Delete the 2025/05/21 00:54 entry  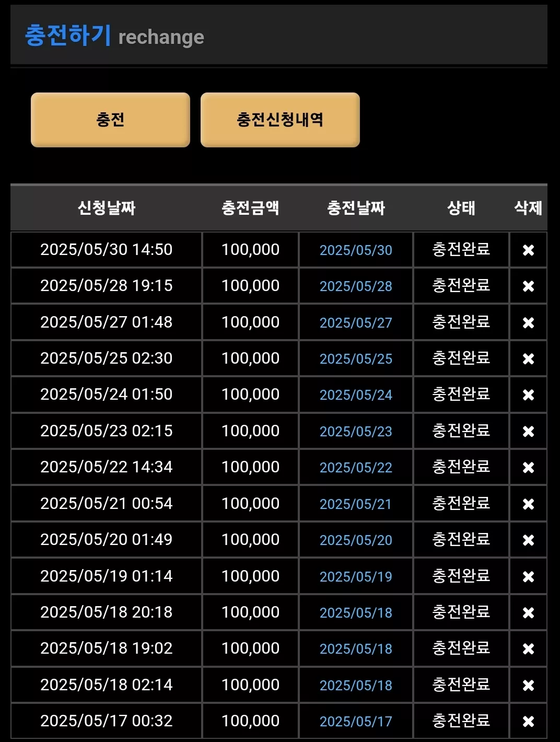pos(528,504)
